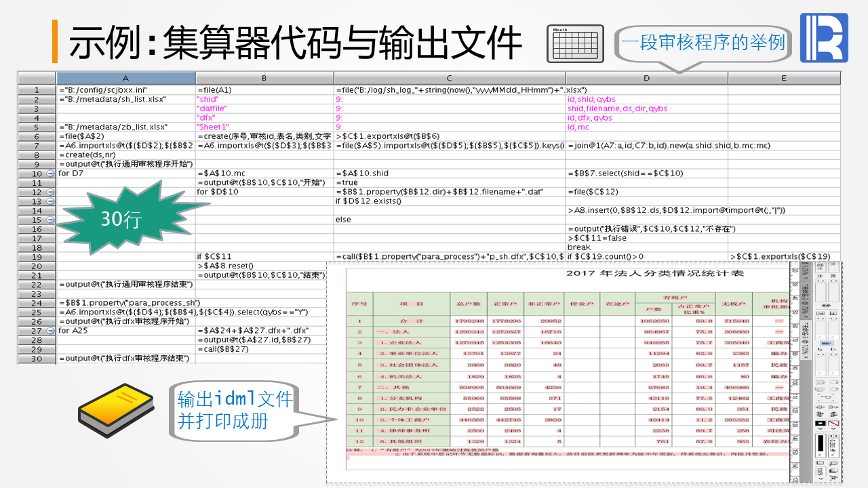Collapse the 'else' block on row 15
This screenshot has width=868, height=488.
50,220
